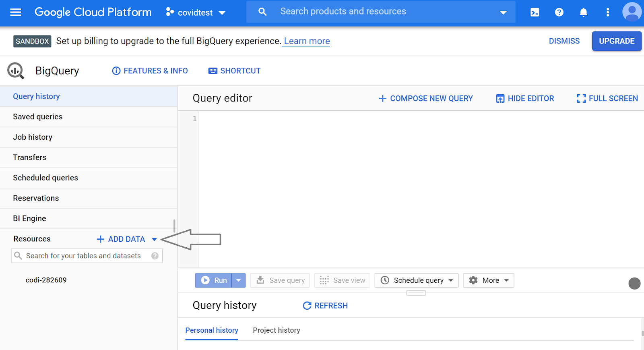This screenshot has width=644, height=350.
Task: Expand the ADD DATA dropdown arrow
Action: pos(154,240)
